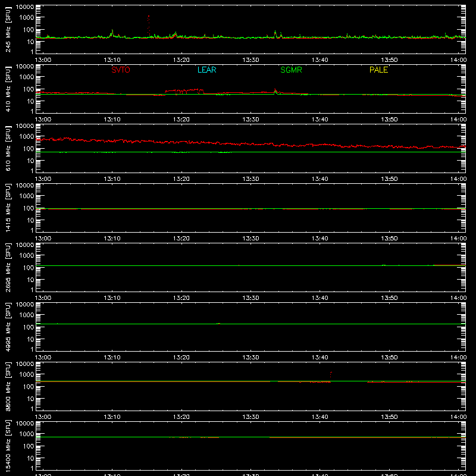Click the red spike in the 8800 MHz panel

tap(331, 374)
